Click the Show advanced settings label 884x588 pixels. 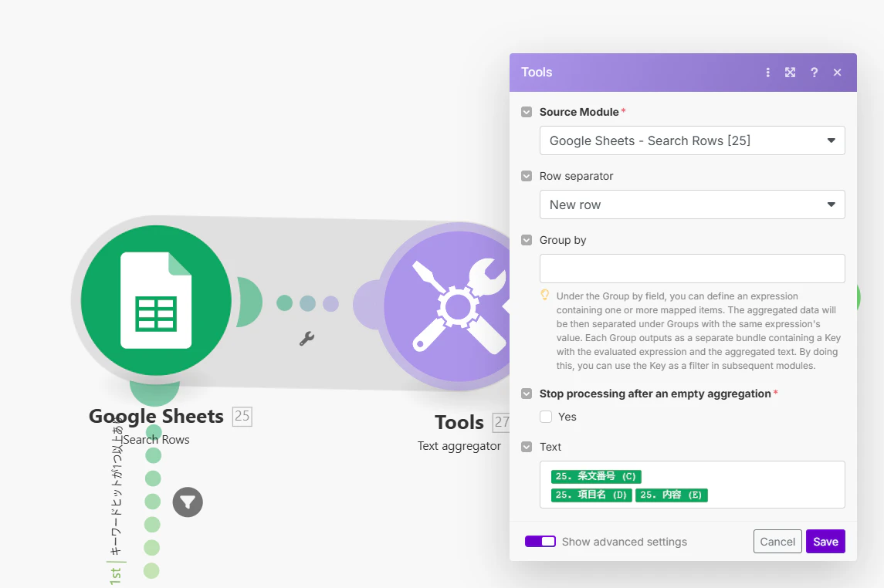coord(624,542)
